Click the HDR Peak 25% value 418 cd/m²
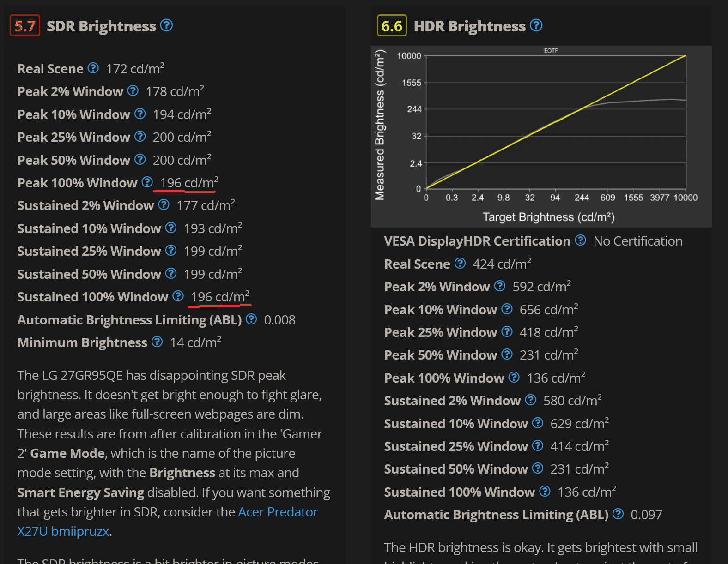Image resolution: width=728 pixels, height=564 pixels. tap(549, 332)
